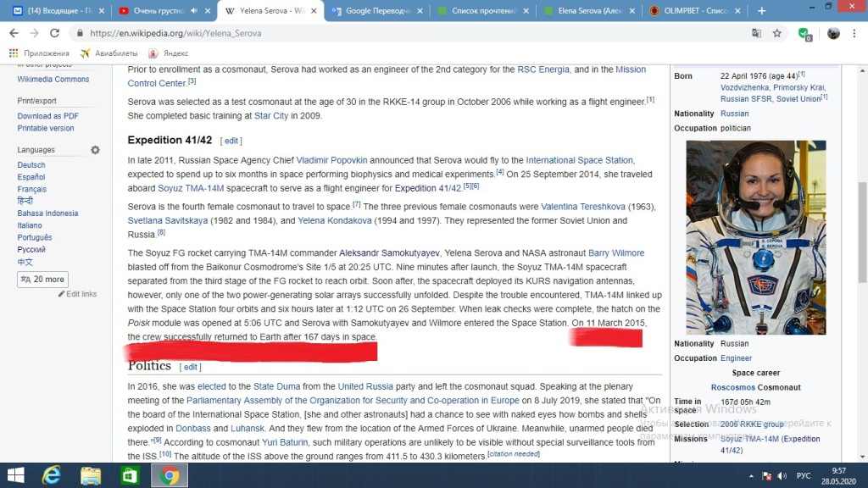Switch to the Список прочтений tab
868x488 pixels.
click(x=483, y=10)
